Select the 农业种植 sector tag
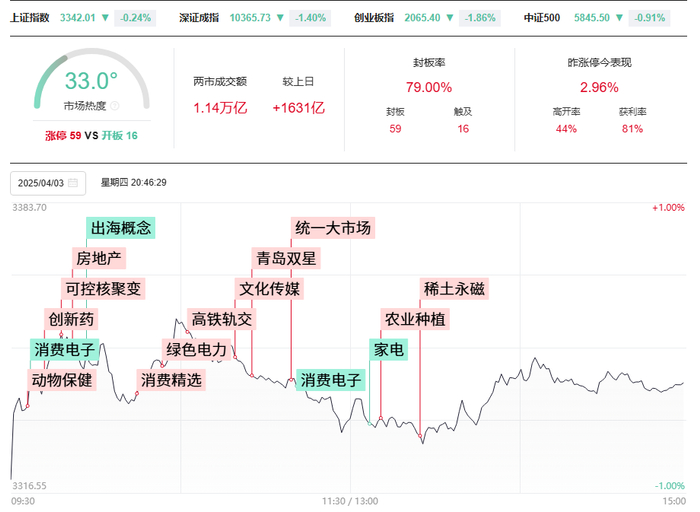 tap(415, 320)
